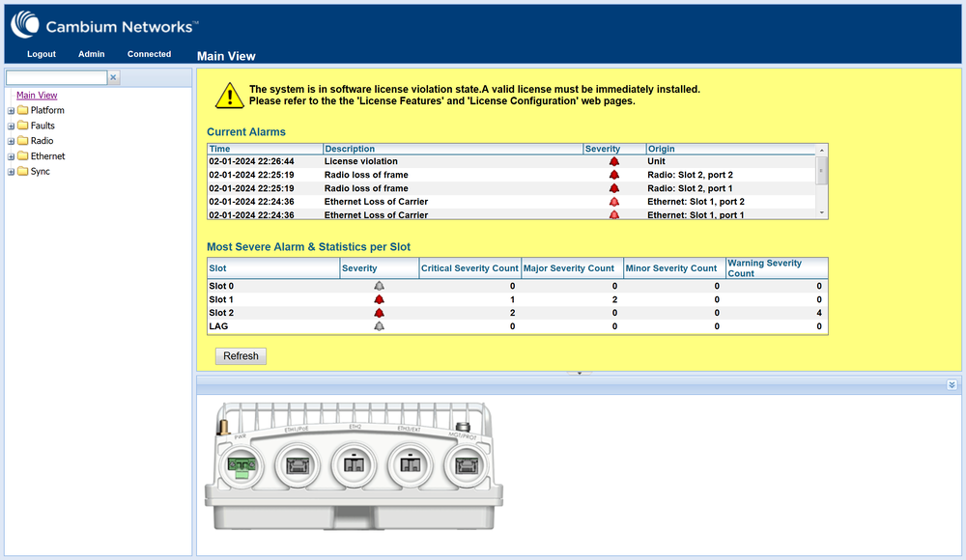Viewport: 966px width, 560px height.
Task: Click Slot 0 gray severity bell icon
Action: click(379, 287)
